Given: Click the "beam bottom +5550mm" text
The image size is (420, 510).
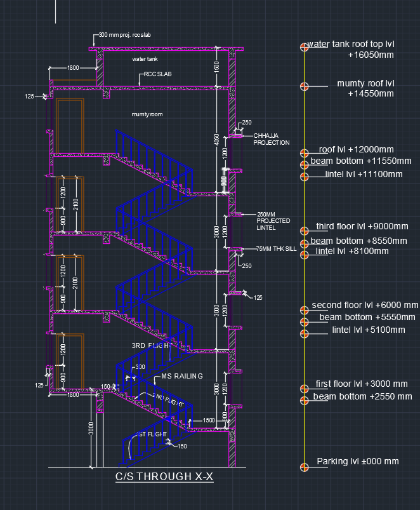Looking at the screenshot, I should [x=367, y=317].
